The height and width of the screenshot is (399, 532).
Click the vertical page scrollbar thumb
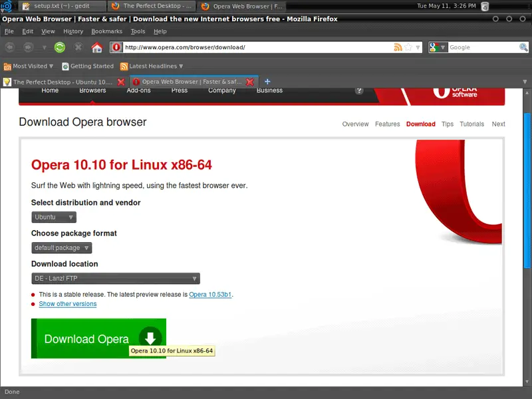tap(527, 190)
